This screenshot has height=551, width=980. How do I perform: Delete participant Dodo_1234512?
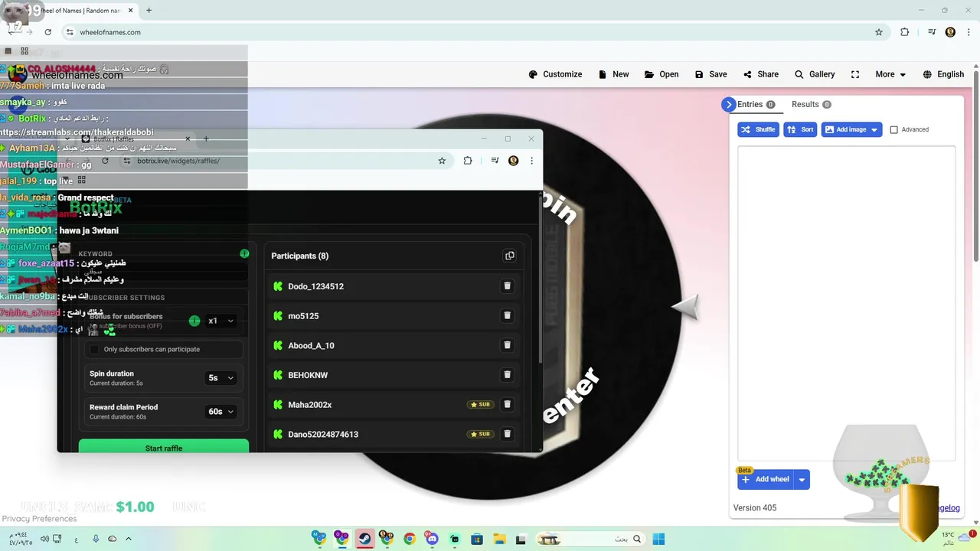(x=507, y=286)
